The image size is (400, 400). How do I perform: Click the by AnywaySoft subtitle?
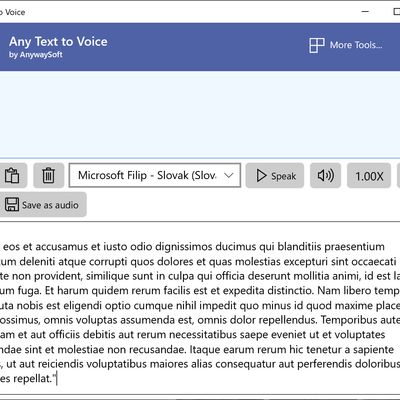coord(36,55)
